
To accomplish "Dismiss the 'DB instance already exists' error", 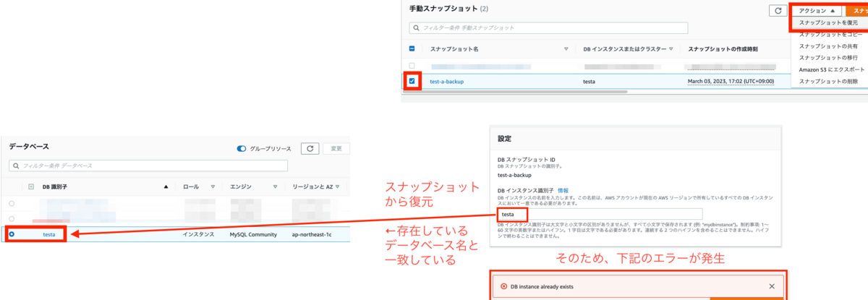I will click(x=772, y=286).
